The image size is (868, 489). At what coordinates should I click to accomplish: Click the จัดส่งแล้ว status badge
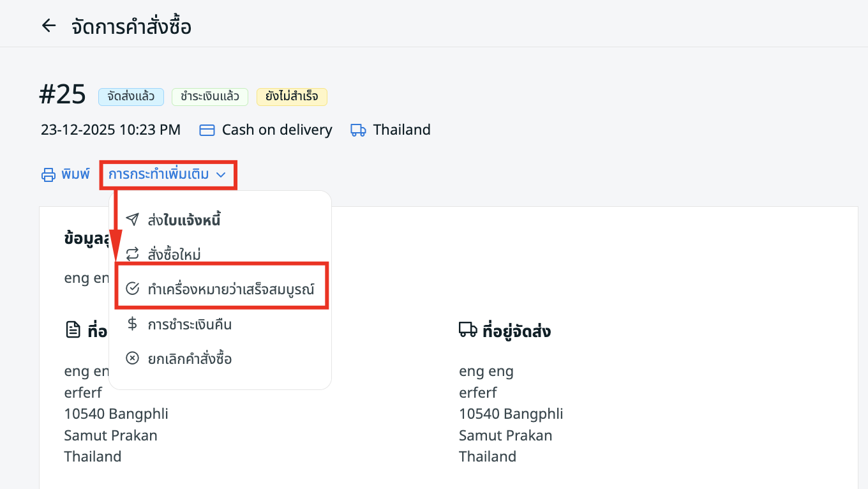[x=131, y=96]
